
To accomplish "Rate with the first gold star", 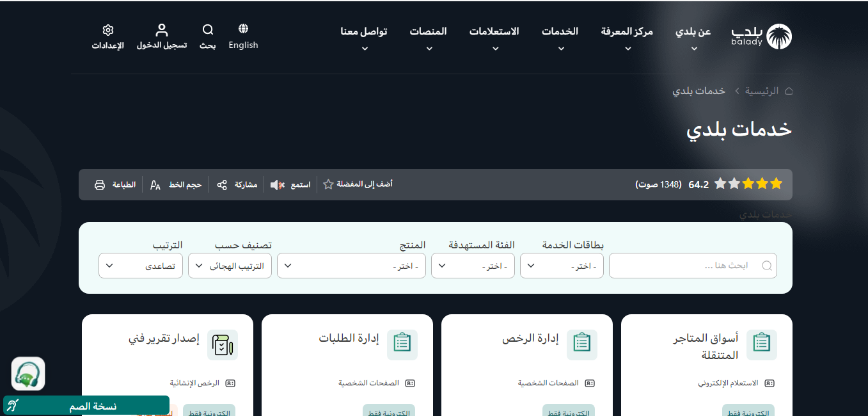I will pos(777,184).
